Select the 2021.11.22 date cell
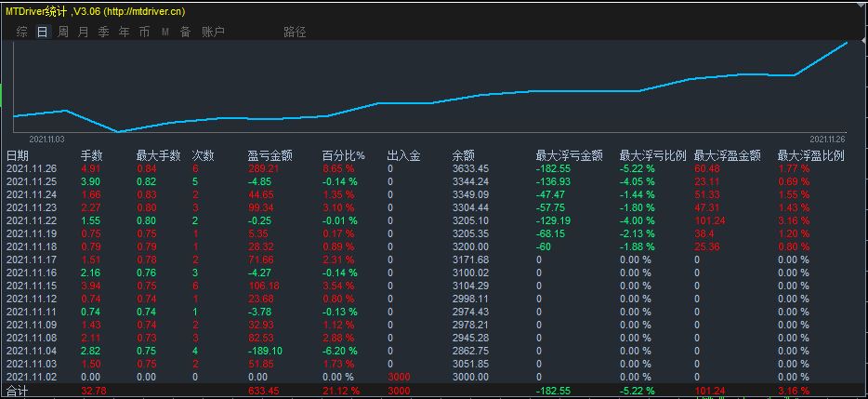This screenshot has height=399, width=868. [x=32, y=220]
